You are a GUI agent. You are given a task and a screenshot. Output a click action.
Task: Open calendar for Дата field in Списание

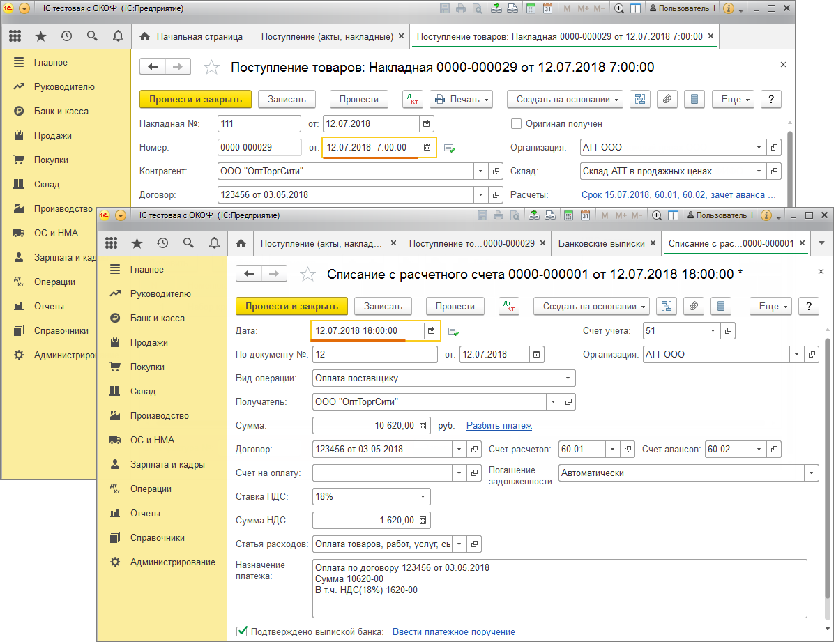tap(432, 330)
